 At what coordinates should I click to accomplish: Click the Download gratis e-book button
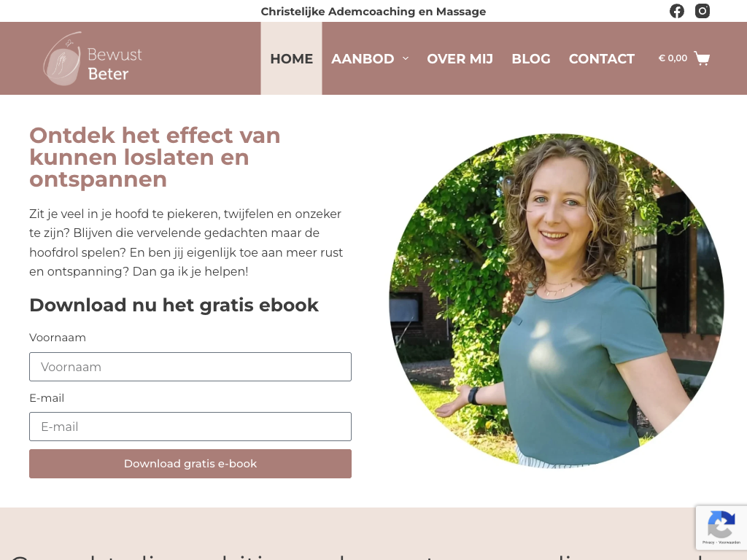[x=190, y=464]
